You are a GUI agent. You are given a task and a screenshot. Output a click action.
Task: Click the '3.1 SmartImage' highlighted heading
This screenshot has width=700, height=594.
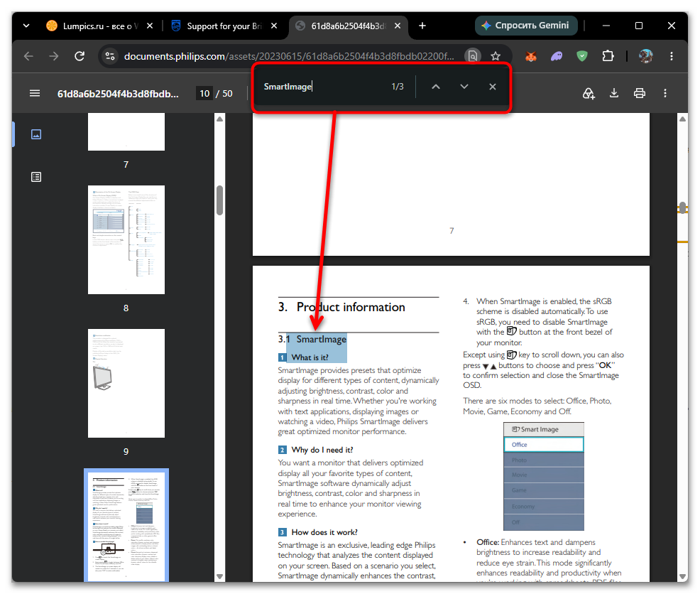(312, 339)
